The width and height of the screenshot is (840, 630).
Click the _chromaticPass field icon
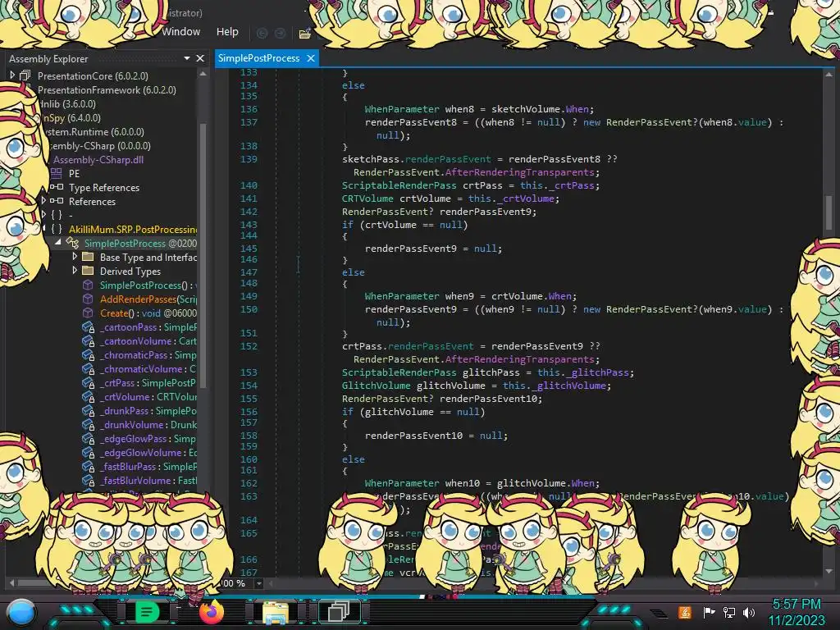88,354
